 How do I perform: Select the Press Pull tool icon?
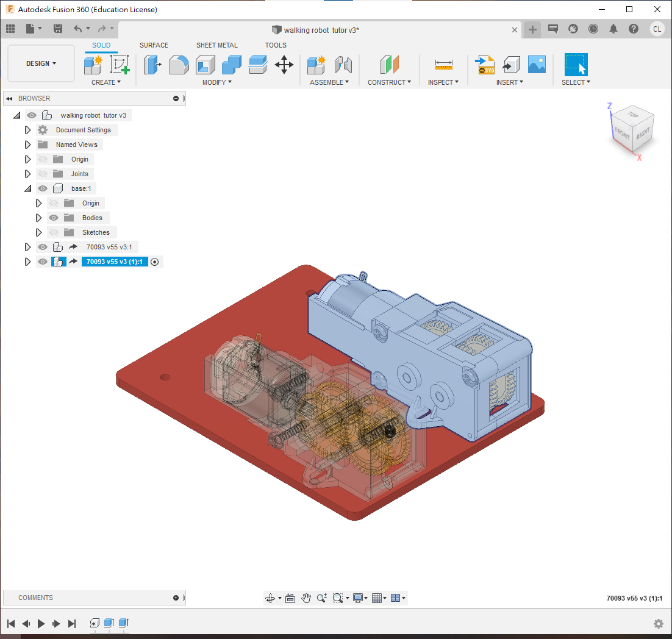[152, 64]
